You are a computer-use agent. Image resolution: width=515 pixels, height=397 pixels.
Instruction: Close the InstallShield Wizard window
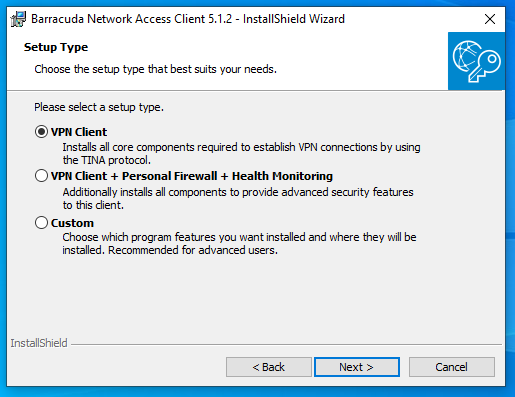coord(490,19)
